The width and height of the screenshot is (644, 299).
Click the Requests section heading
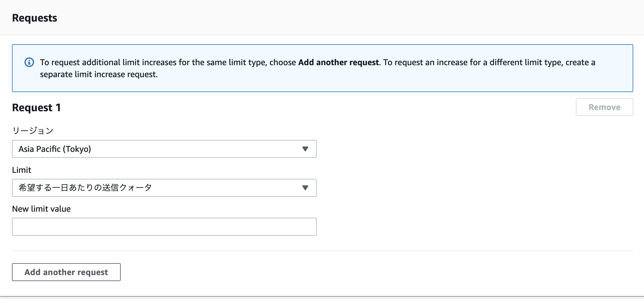34,18
